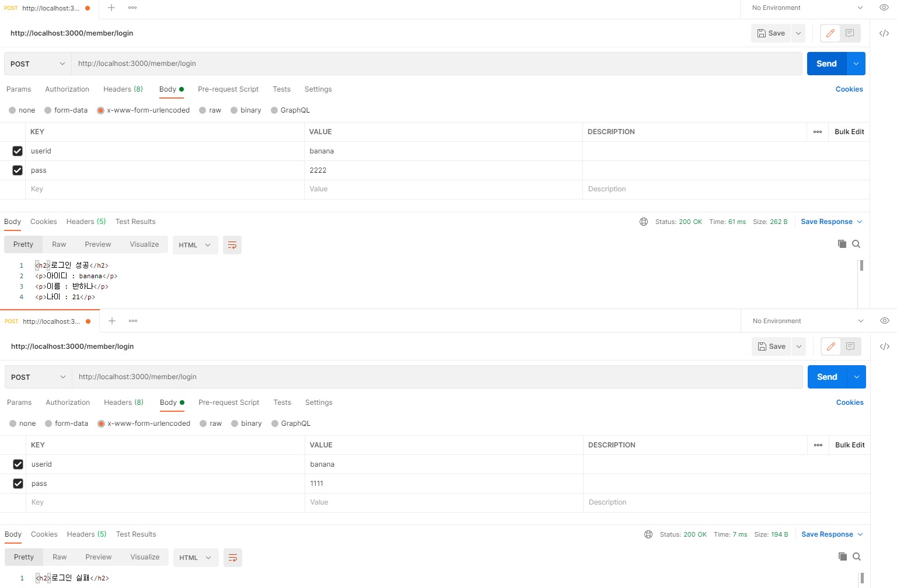
Task: Save the upper request
Action: 771,33
